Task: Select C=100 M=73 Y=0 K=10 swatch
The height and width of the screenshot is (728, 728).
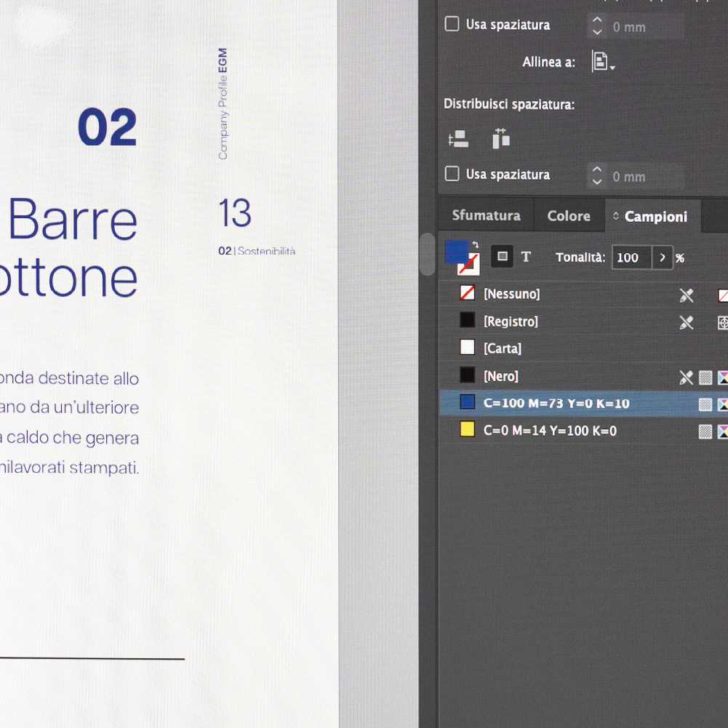Action: (x=583, y=403)
